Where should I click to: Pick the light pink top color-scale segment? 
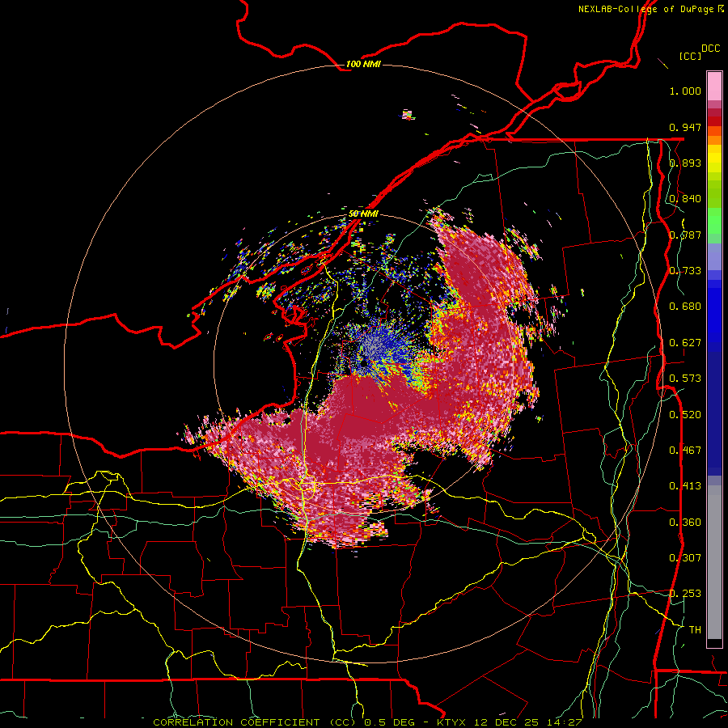pyautogui.click(x=714, y=86)
